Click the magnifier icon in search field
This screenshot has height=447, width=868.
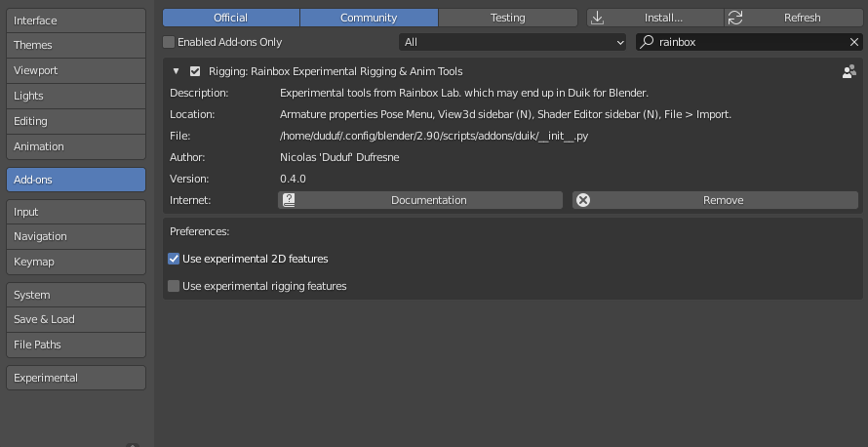click(x=646, y=42)
